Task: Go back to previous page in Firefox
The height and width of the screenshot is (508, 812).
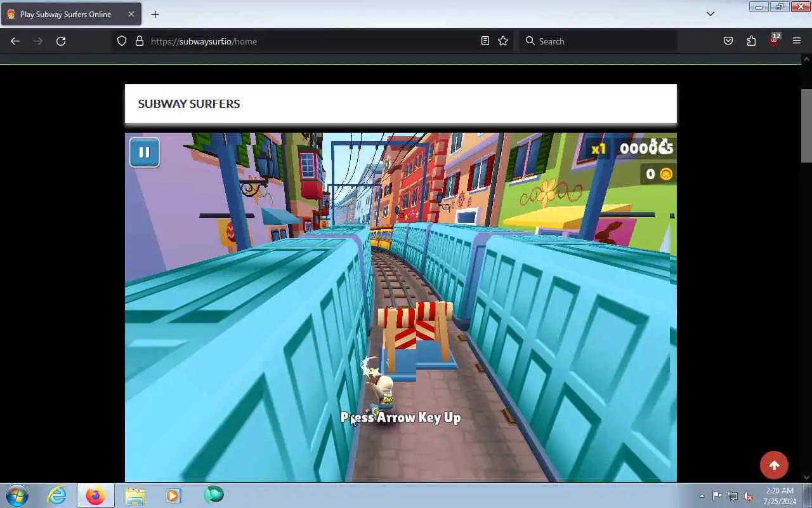Action: coord(15,41)
